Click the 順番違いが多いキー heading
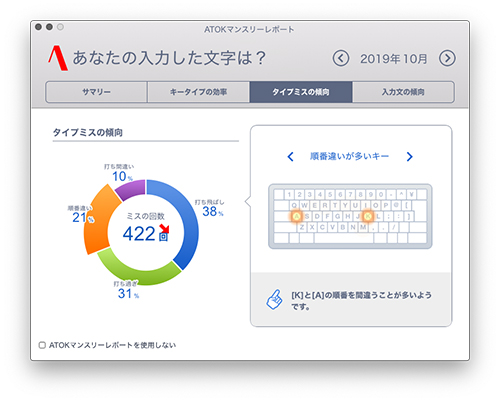The width and height of the screenshot is (500, 401). coord(349,156)
